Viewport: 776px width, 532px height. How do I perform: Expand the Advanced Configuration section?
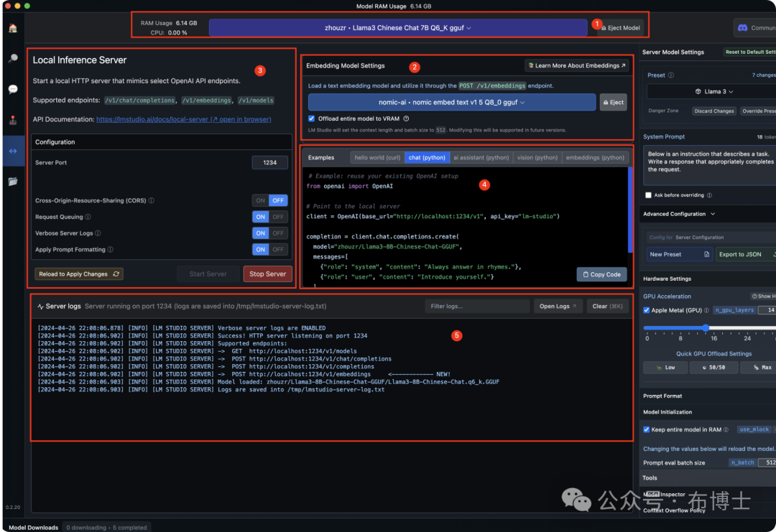(x=679, y=214)
